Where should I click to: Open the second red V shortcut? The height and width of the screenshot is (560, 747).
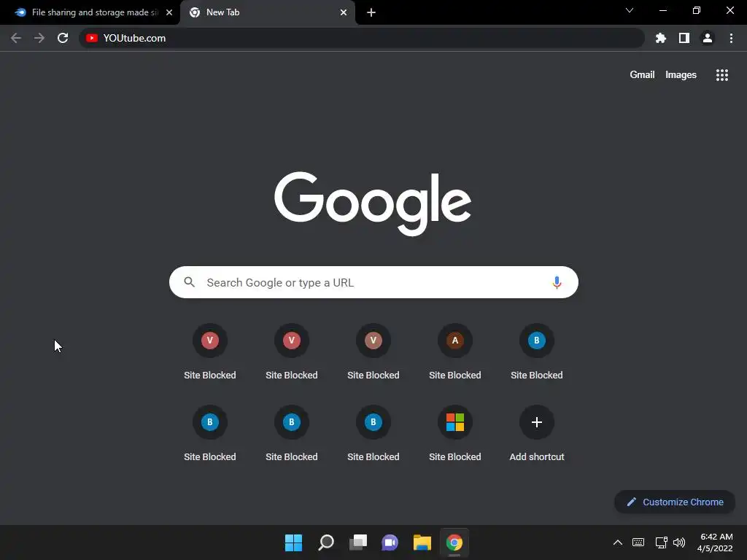point(292,341)
